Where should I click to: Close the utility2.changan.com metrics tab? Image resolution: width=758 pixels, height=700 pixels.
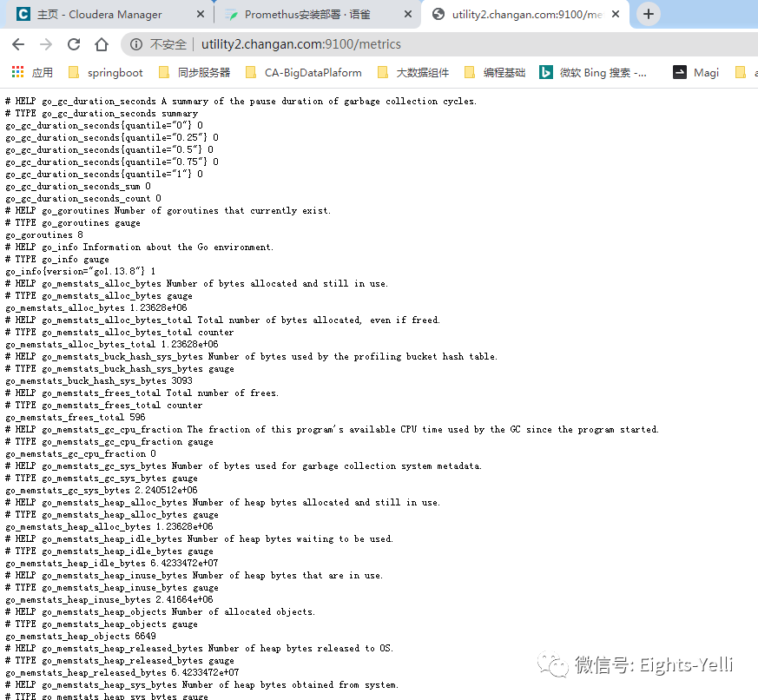coord(616,15)
